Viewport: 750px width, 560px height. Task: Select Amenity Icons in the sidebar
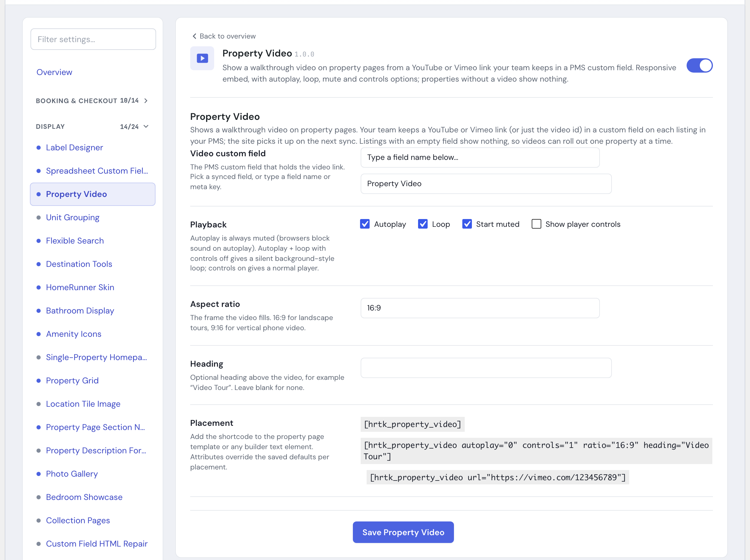point(74,334)
